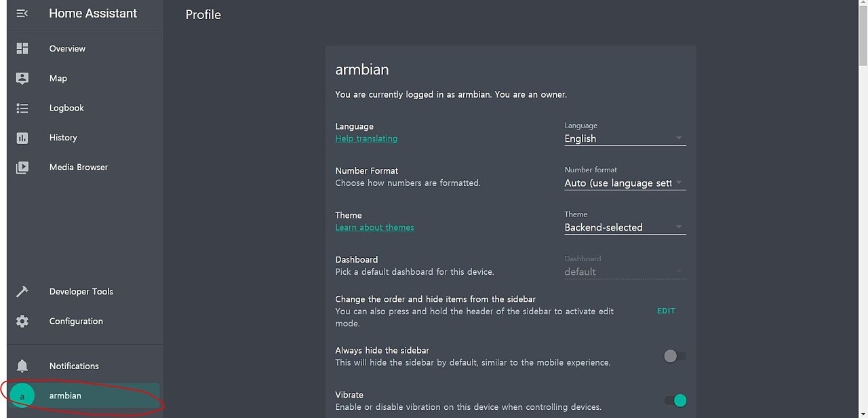Click the History chart icon
868x418 pixels.
point(22,138)
